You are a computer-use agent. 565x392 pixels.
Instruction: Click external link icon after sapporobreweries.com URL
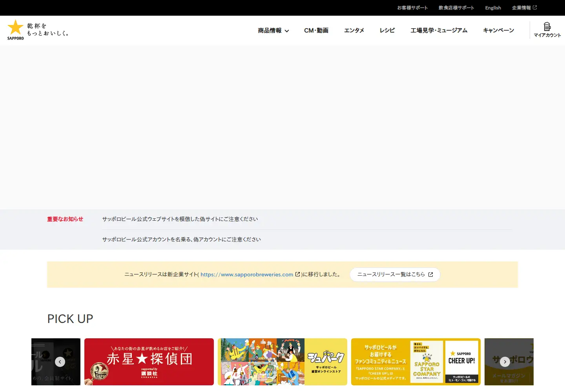[x=297, y=274]
